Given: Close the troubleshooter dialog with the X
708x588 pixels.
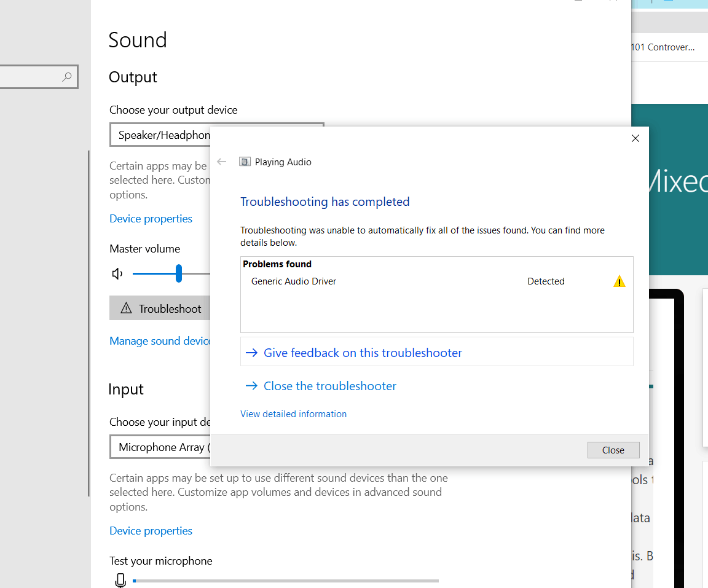Looking at the screenshot, I should [635, 138].
